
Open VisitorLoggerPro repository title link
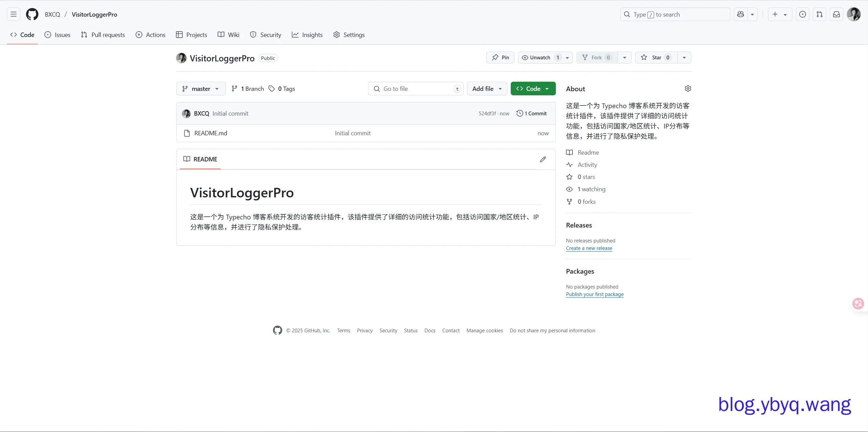[x=222, y=58]
